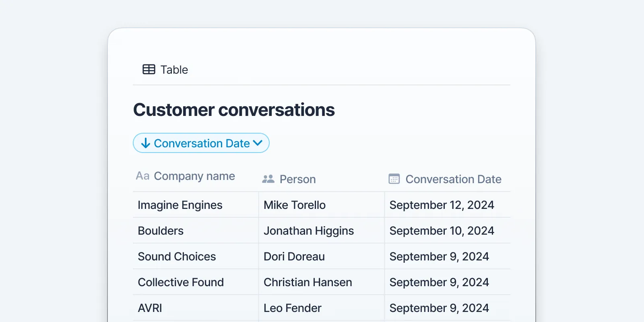Open the Conversation Date column header
Image resolution: width=644 pixels, height=322 pixels.
(x=453, y=179)
